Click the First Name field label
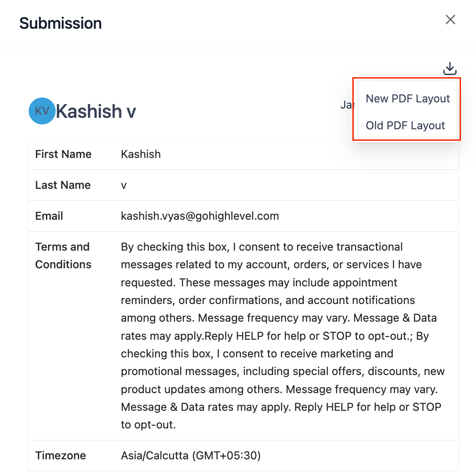This screenshot has height=473, width=476. (63, 154)
